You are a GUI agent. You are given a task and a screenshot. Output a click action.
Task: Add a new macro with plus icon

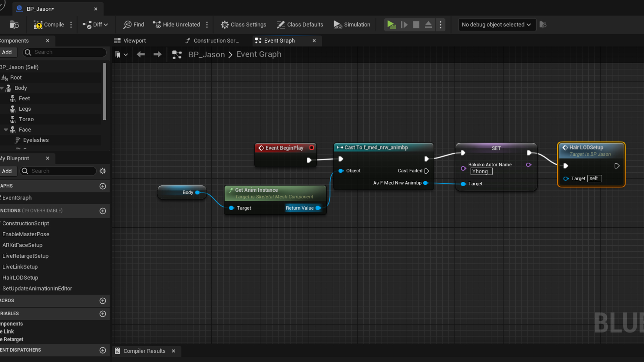click(x=103, y=301)
